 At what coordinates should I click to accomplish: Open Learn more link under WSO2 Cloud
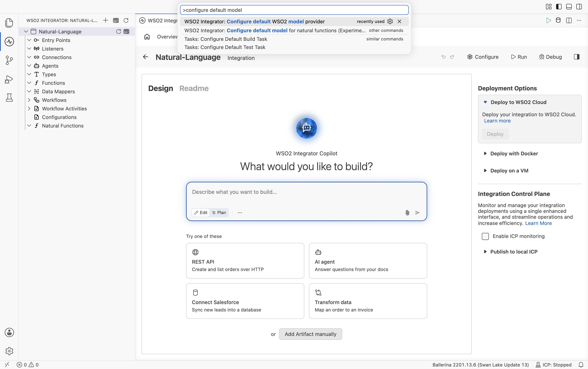[x=497, y=121]
